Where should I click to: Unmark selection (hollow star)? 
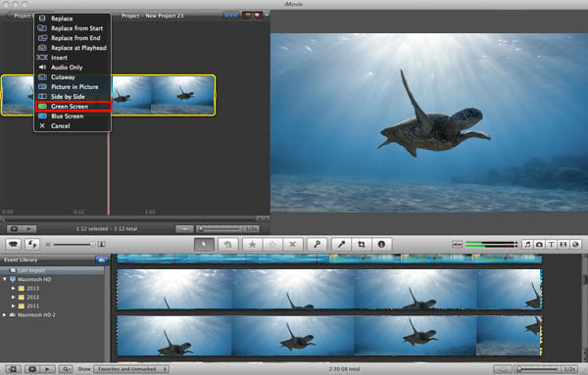272,244
